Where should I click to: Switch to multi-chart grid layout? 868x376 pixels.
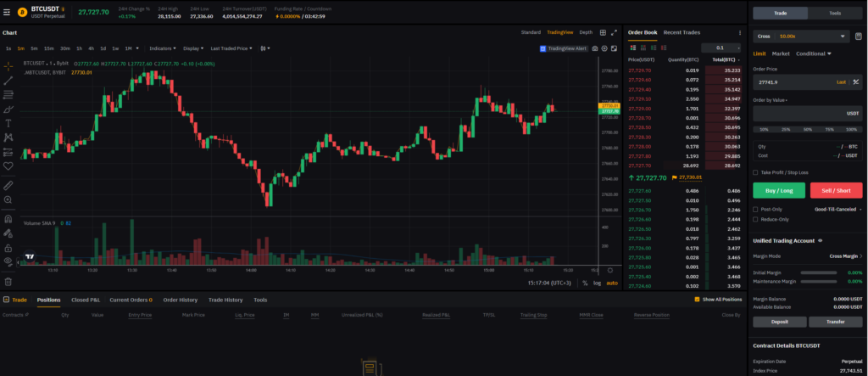pos(603,33)
